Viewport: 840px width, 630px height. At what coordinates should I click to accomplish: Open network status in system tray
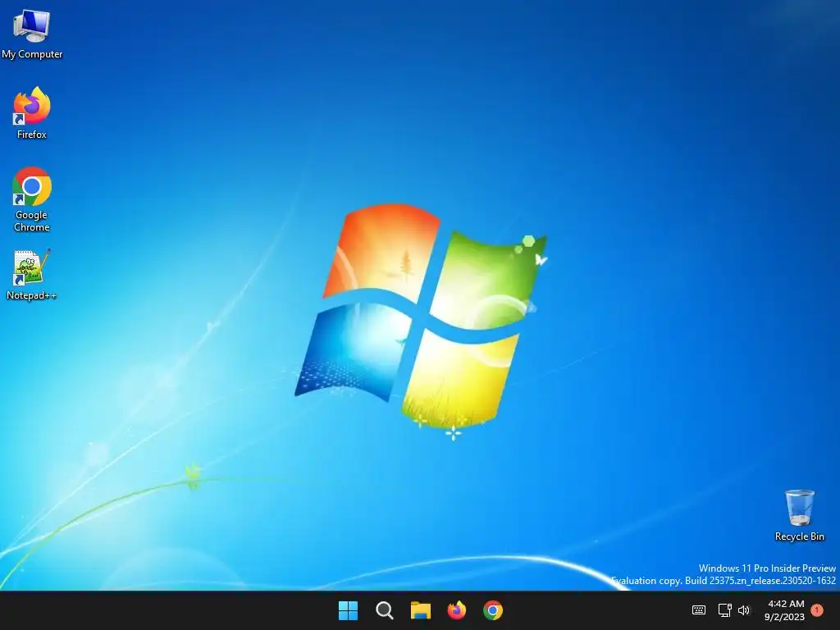click(725, 610)
